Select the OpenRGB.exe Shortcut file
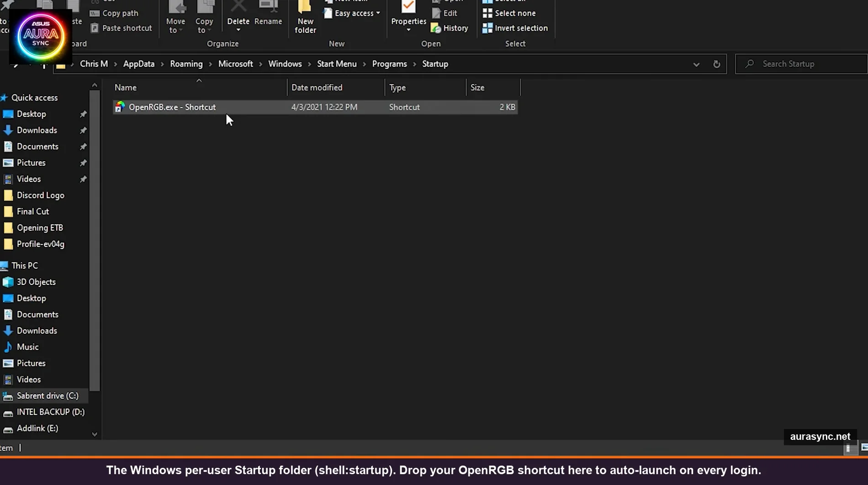Viewport: 868px width, 485px height. point(172,107)
